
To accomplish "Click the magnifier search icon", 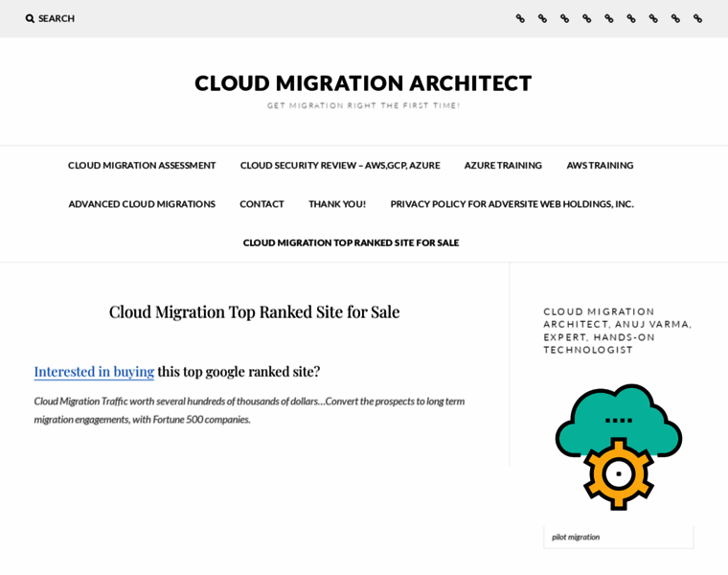I will tap(30, 18).
